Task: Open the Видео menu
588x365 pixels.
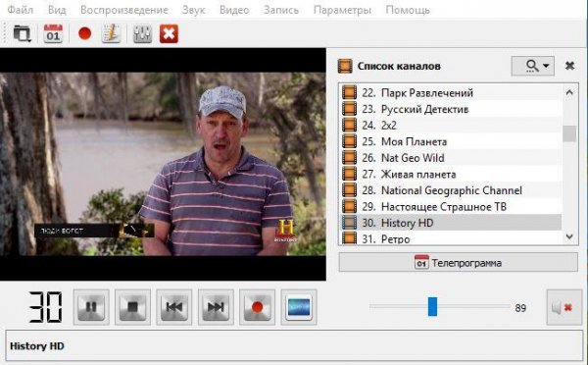Action: (x=234, y=10)
